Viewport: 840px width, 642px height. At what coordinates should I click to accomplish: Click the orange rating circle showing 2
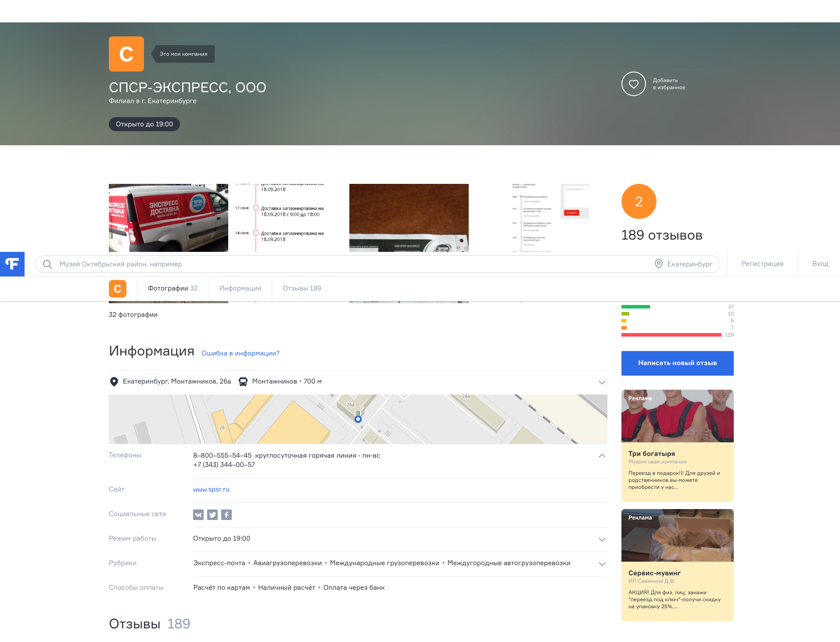639,201
